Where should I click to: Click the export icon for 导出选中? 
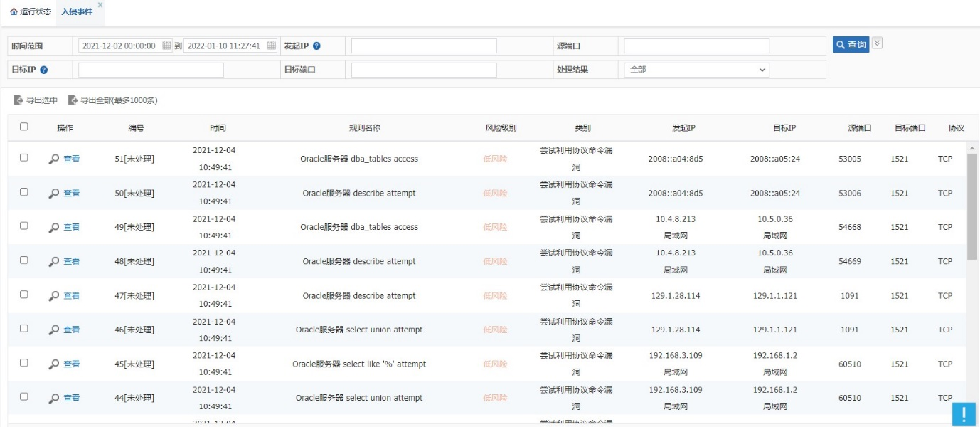[18, 100]
